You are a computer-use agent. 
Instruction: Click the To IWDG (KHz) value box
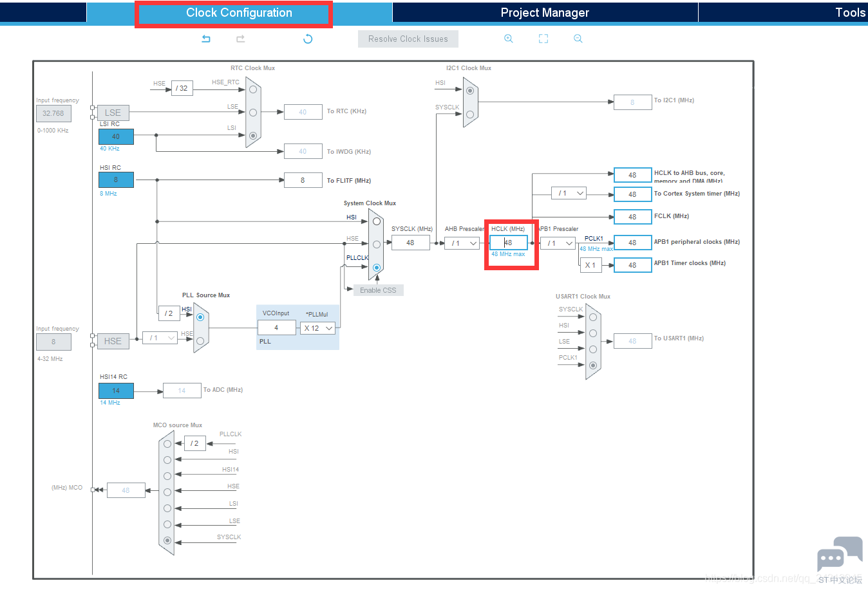(303, 151)
